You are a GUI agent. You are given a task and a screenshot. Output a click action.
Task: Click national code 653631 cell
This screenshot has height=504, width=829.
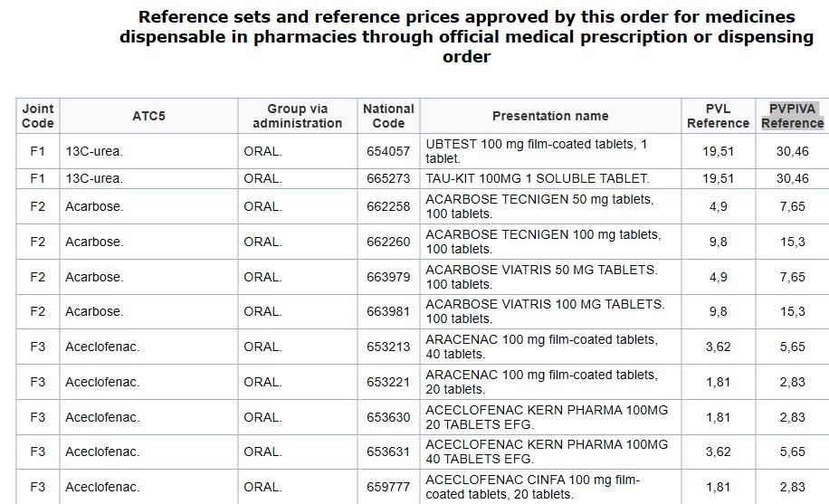(x=388, y=452)
